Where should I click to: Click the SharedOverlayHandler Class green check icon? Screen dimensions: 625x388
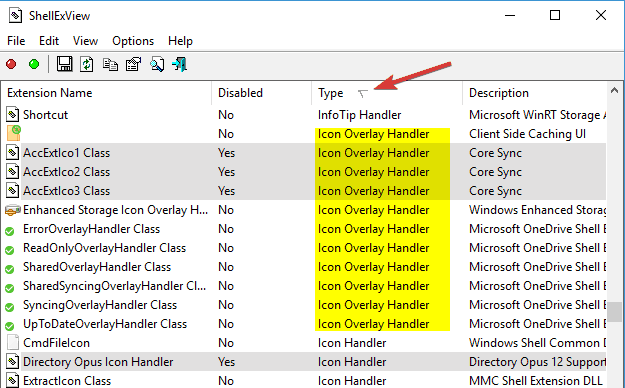click(10, 269)
